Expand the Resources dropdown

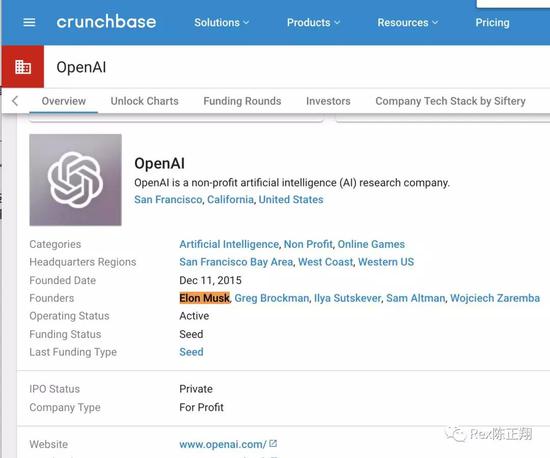(x=408, y=22)
